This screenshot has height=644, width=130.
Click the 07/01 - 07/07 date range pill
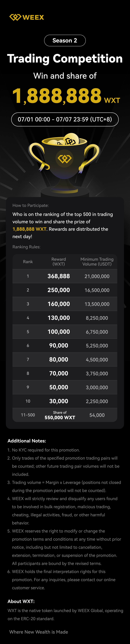(65, 119)
